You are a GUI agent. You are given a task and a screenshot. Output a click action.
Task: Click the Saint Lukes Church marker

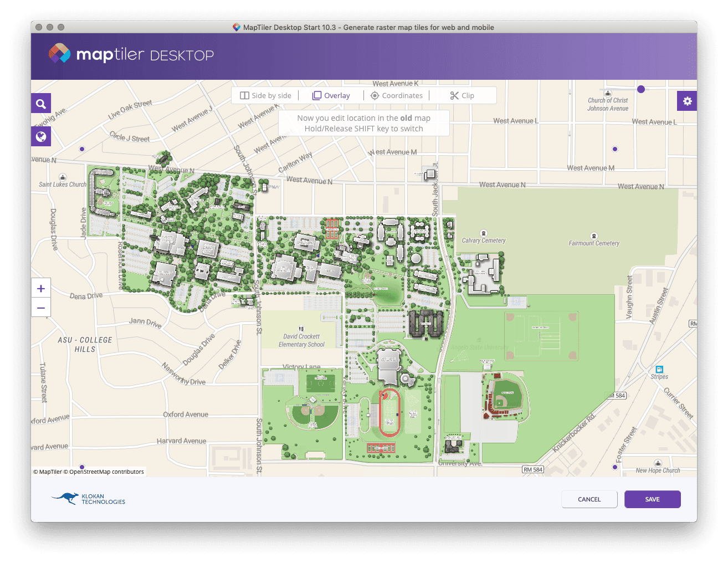(x=63, y=177)
